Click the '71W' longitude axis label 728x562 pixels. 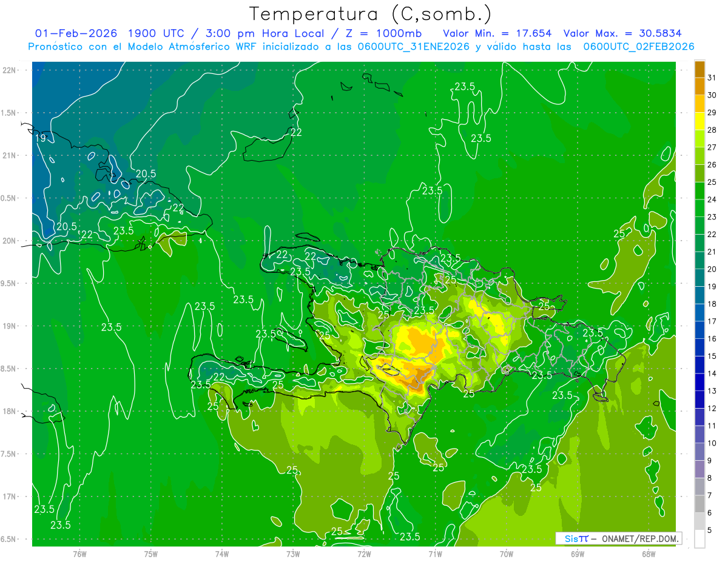click(435, 554)
